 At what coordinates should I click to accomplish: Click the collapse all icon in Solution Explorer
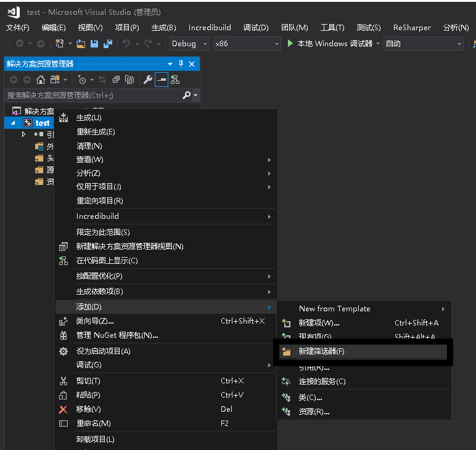[x=116, y=80]
